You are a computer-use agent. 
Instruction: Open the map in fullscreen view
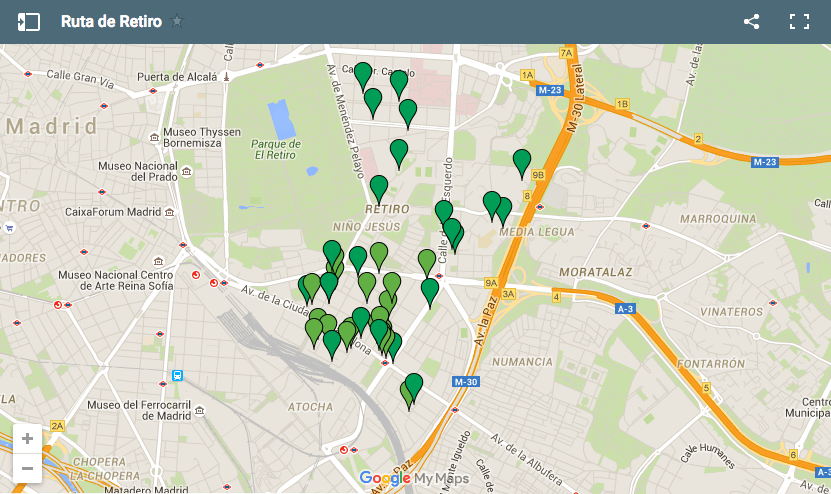point(799,22)
